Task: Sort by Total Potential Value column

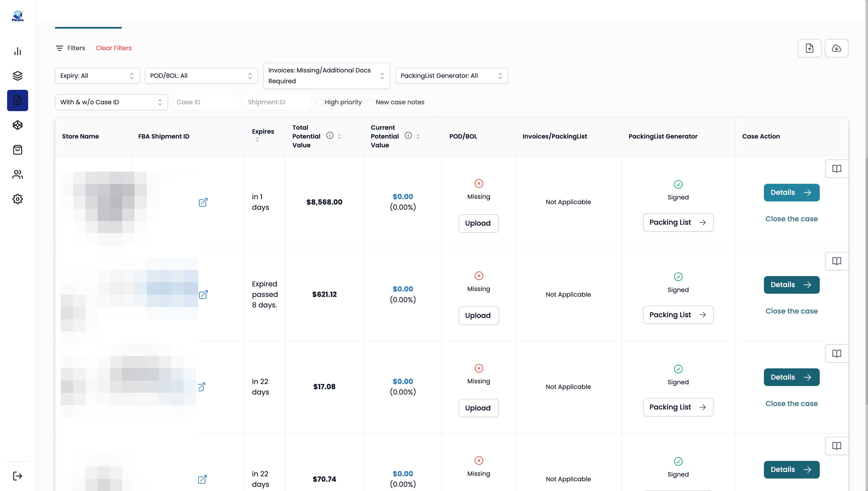Action: (x=339, y=136)
